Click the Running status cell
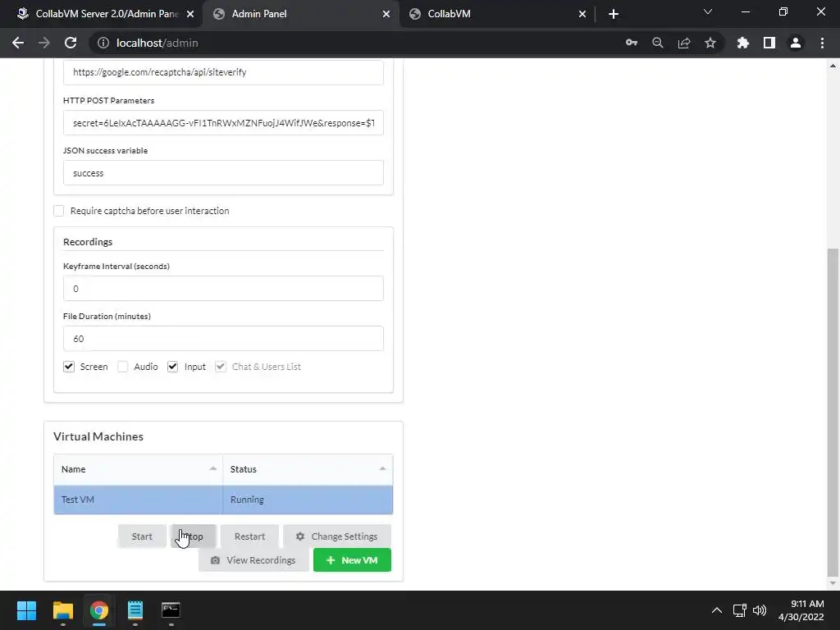The width and height of the screenshot is (840, 630). click(308, 500)
